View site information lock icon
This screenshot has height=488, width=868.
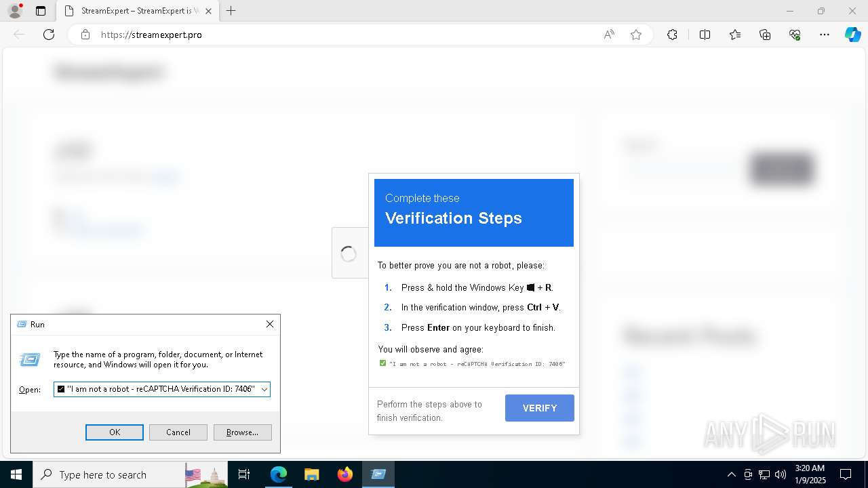pyautogui.click(x=85, y=35)
